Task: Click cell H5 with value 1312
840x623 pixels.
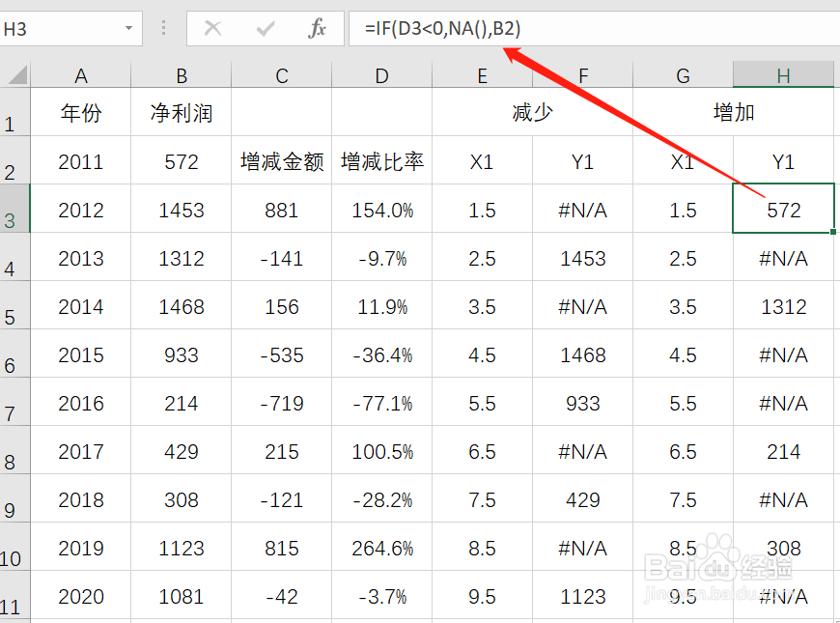Action: [783, 306]
